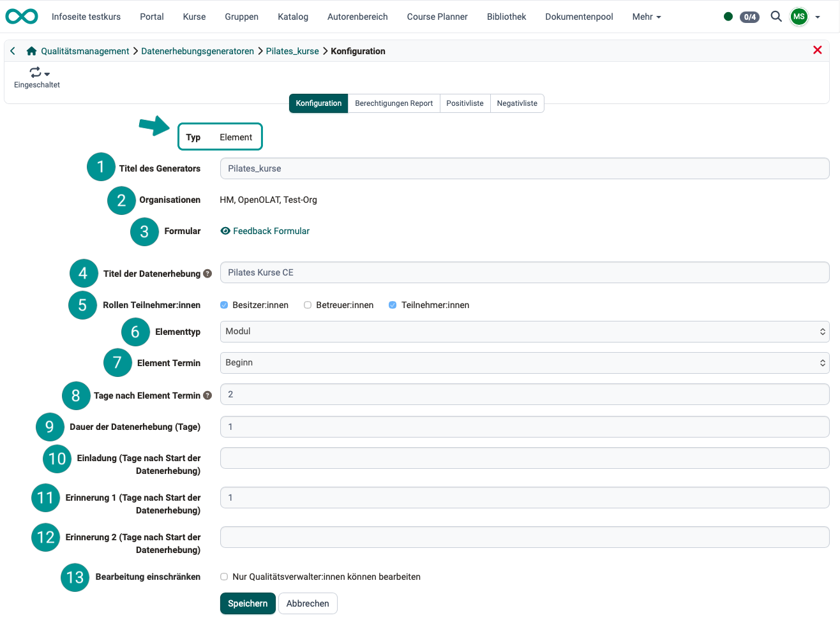This screenshot has width=840, height=627.
Task: Click the Eingeschaltet sync icon
Action: tap(33, 72)
